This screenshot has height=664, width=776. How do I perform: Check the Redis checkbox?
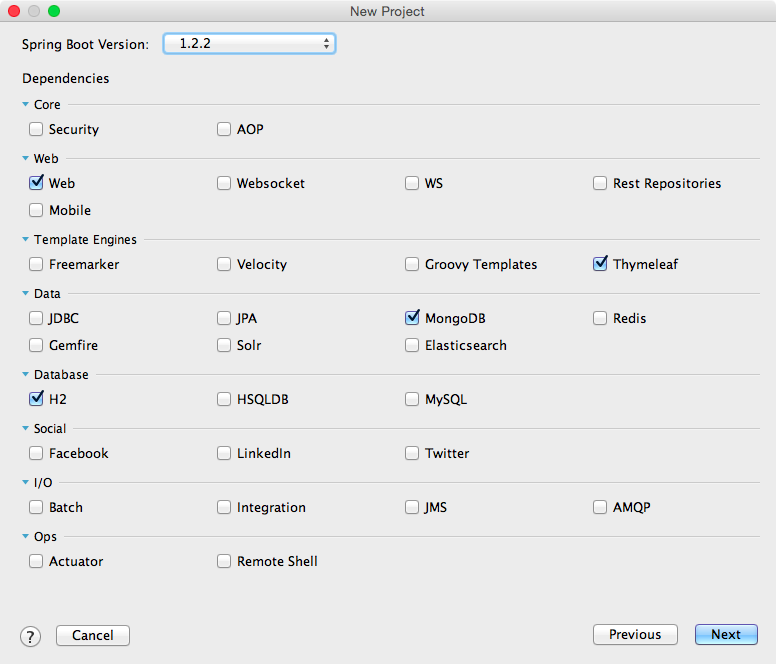coord(600,318)
